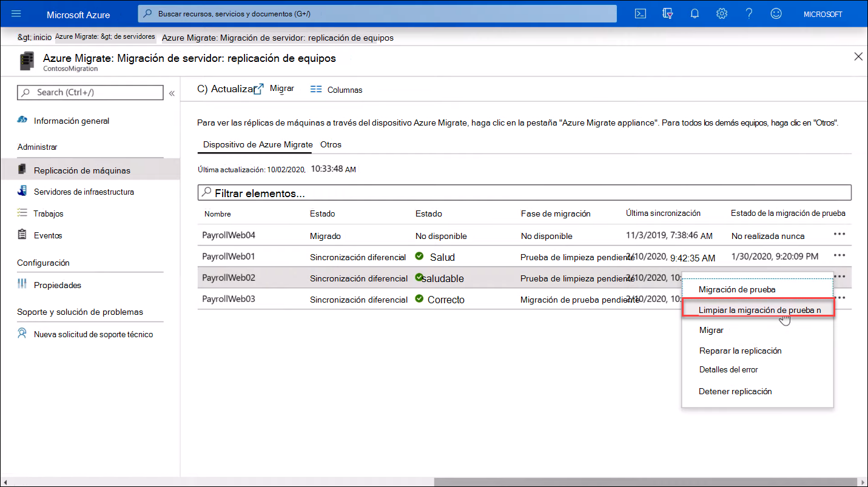Open the ellipsis menu for PayrollWeb04
The width and height of the screenshot is (868, 487).
pos(839,234)
